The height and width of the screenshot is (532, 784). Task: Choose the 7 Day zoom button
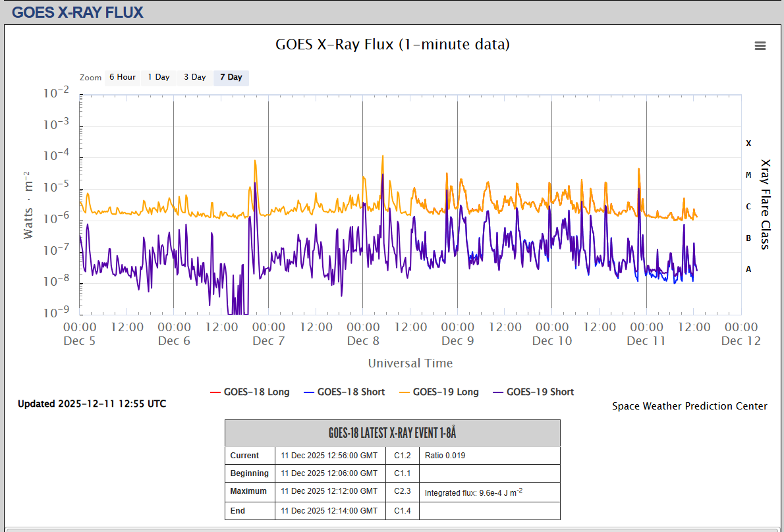[231, 78]
